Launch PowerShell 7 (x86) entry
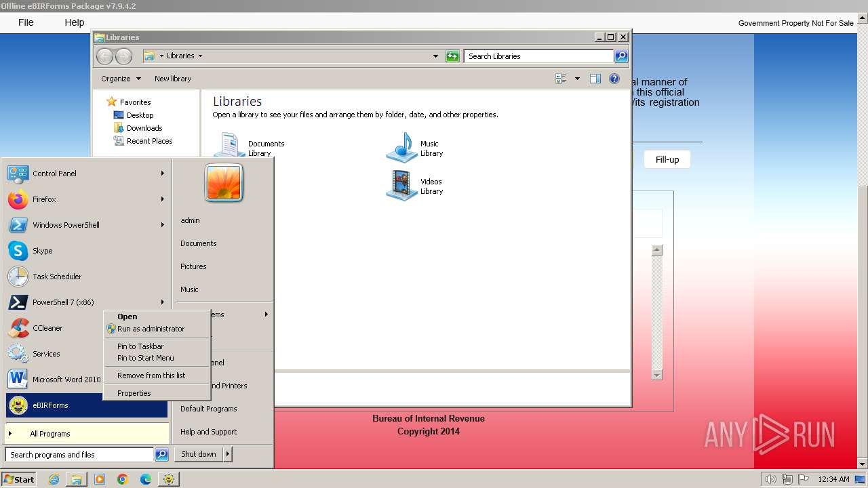This screenshot has width=868, height=488. (87, 302)
